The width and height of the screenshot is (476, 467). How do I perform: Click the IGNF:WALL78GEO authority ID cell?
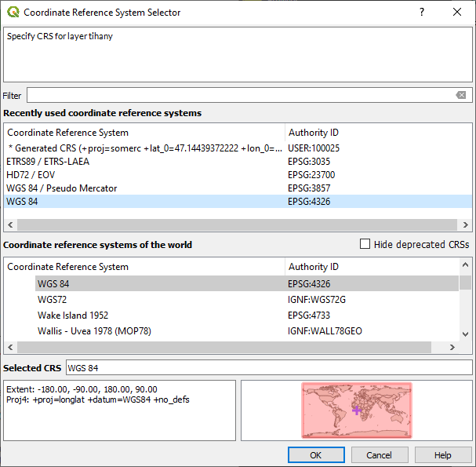pos(325,331)
